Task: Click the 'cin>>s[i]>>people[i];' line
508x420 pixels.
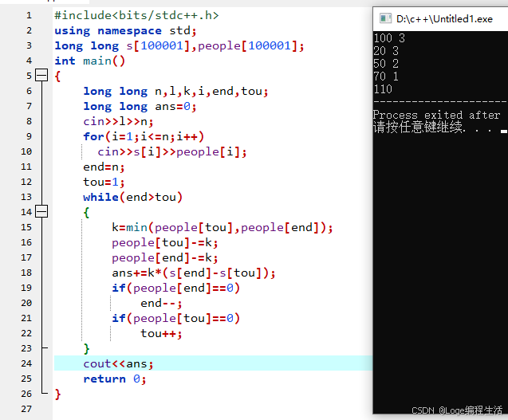Action: click(172, 151)
